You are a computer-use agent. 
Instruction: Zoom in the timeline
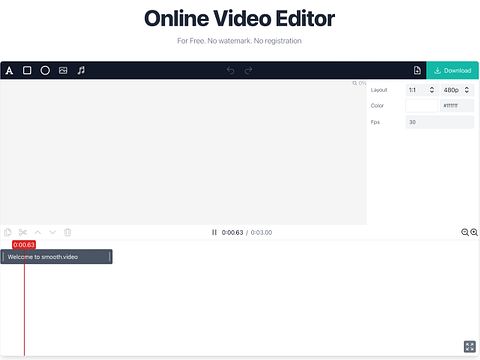(474, 232)
